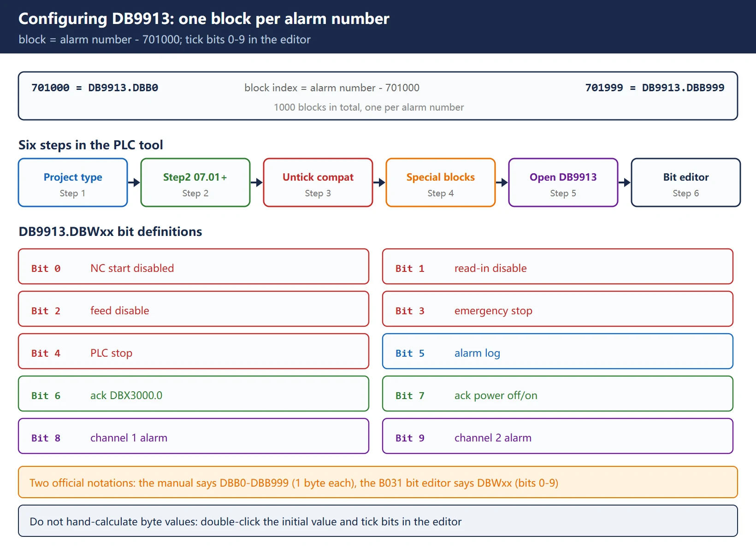Click the Bit 1 read-in disable card
Image resolution: width=756 pixels, height=553 pixels.
pos(558,266)
